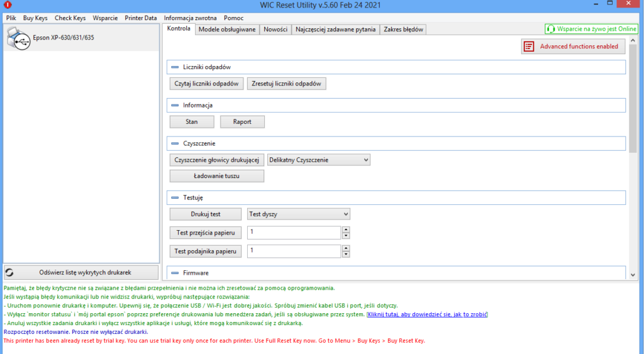Click the red WIC app icon in title bar
This screenshot has height=354, width=644.
pos(8,5)
